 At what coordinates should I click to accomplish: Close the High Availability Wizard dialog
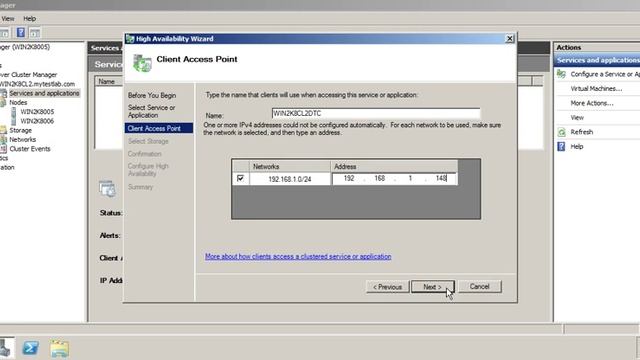coord(509,38)
